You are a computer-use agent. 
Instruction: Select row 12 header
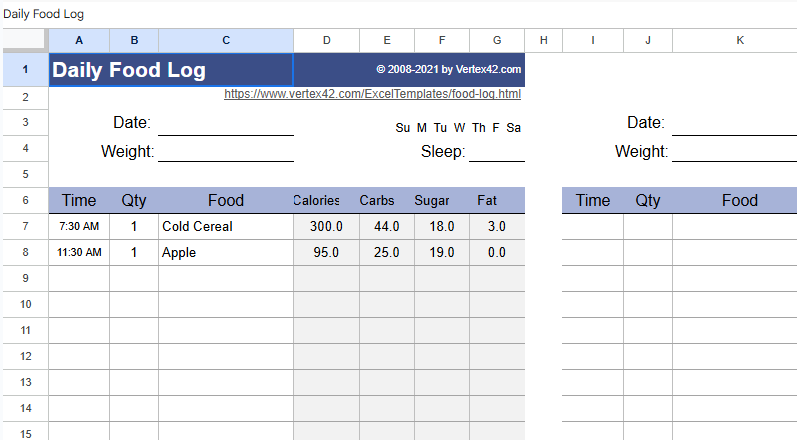(x=25, y=356)
